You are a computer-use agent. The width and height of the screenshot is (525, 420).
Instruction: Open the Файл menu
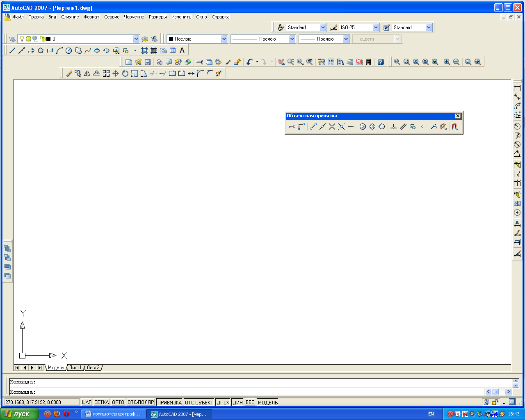point(18,17)
